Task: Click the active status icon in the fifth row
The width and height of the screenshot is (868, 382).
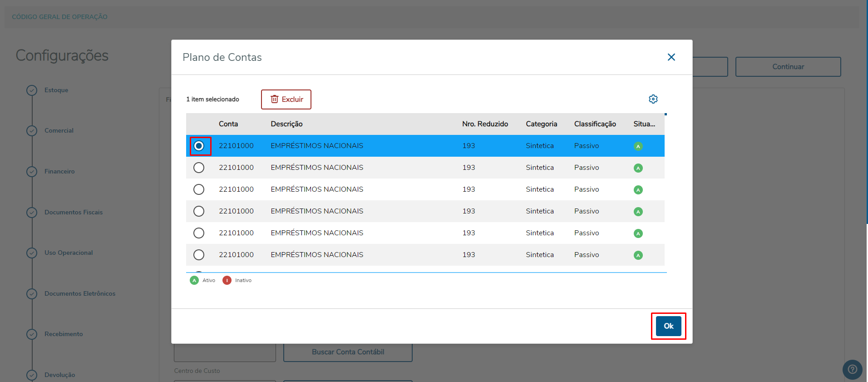Action: pos(638,233)
